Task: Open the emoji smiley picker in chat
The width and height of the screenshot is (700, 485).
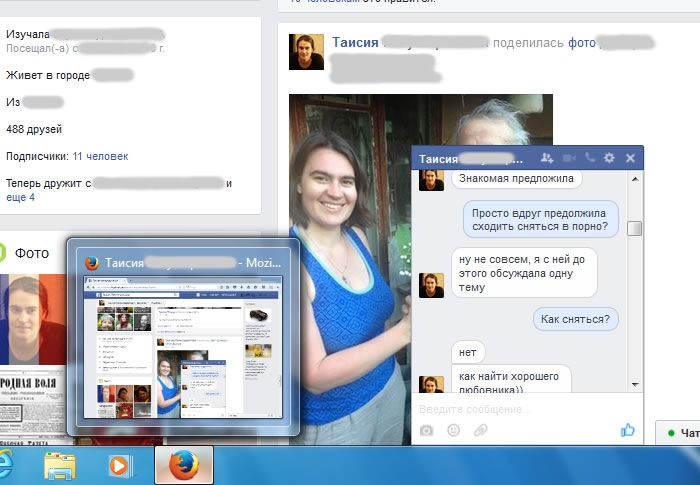Action: [453, 430]
